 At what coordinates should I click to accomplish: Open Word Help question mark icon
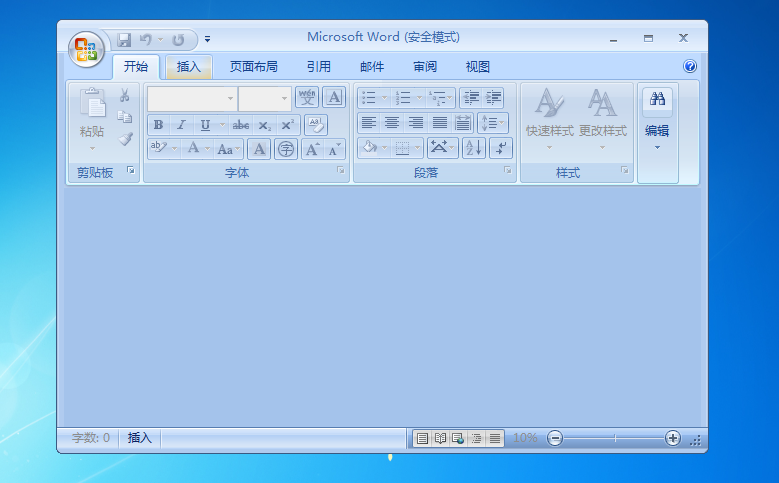[x=690, y=66]
